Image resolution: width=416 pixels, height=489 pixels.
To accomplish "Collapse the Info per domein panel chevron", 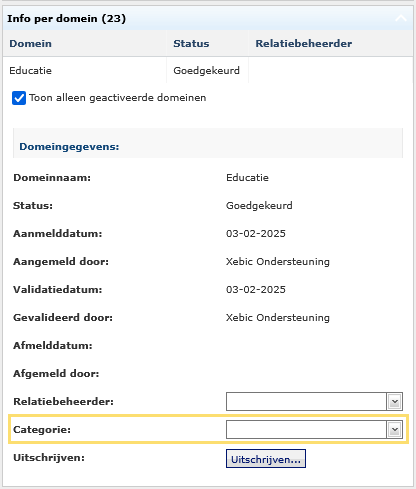I will click(x=401, y=18).
